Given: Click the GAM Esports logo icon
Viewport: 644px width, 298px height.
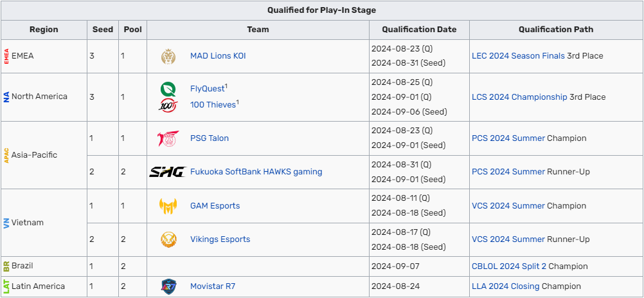Looking at the screenshot, I should tap(168, 206).
